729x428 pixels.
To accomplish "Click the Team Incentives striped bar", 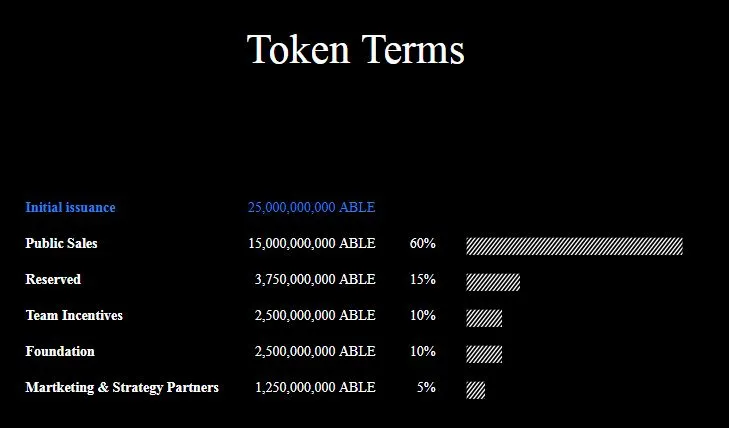I will tap(484, 318).
